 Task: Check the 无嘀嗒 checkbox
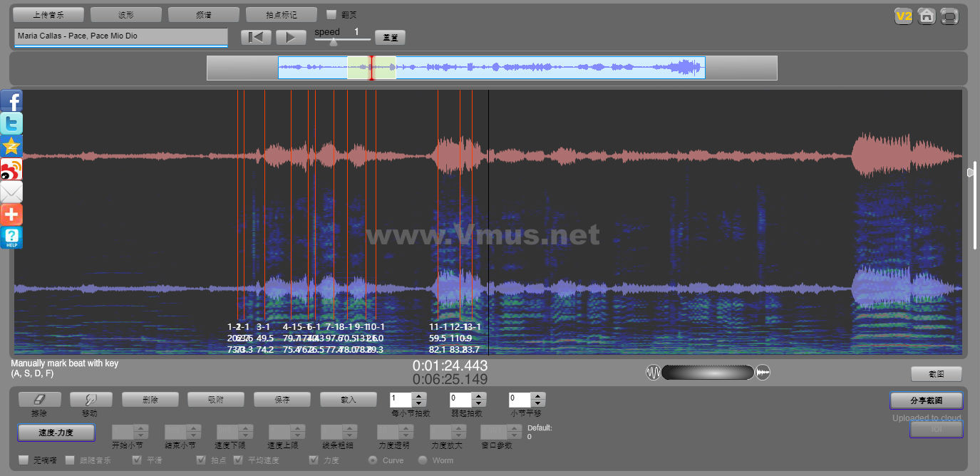(x=24, y=460)
